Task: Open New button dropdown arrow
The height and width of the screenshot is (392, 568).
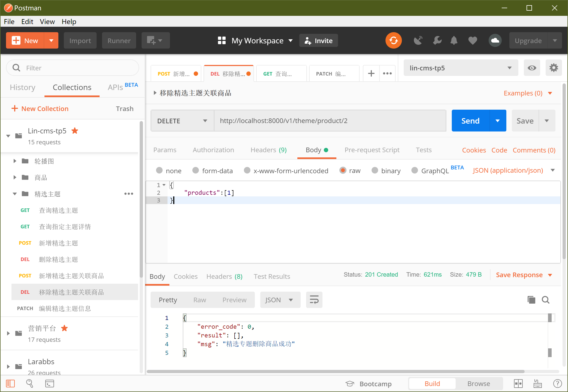Action: [x=51, y=41]
